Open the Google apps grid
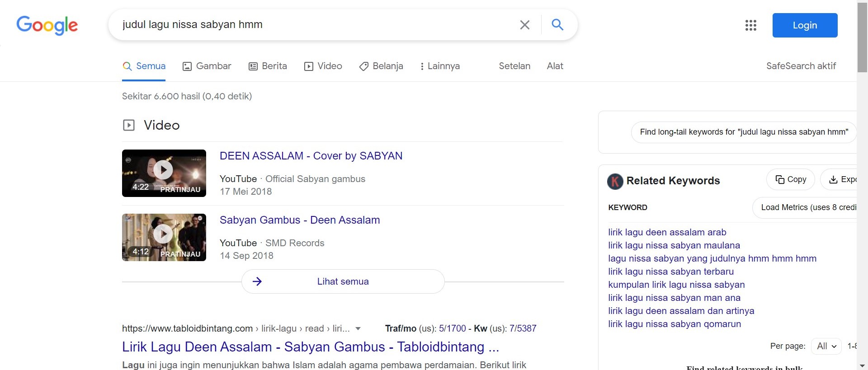This screenshot has height=370, width=868. click(750, 25)
